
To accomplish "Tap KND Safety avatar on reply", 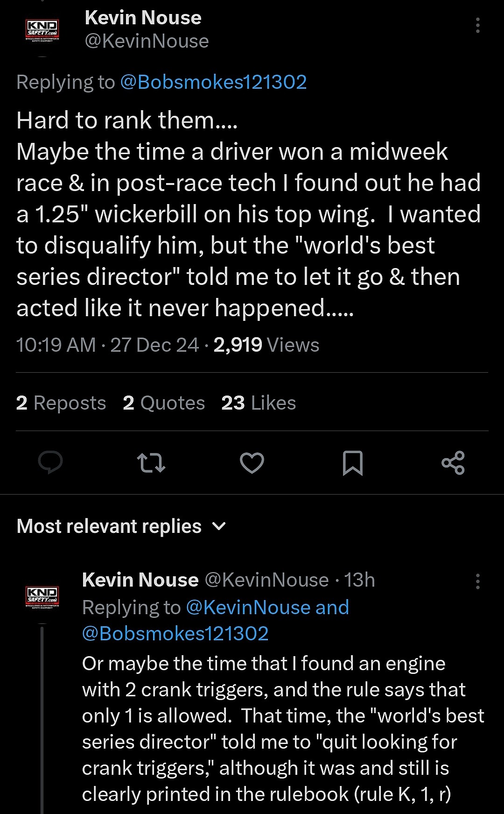I will tap(42, 596).
